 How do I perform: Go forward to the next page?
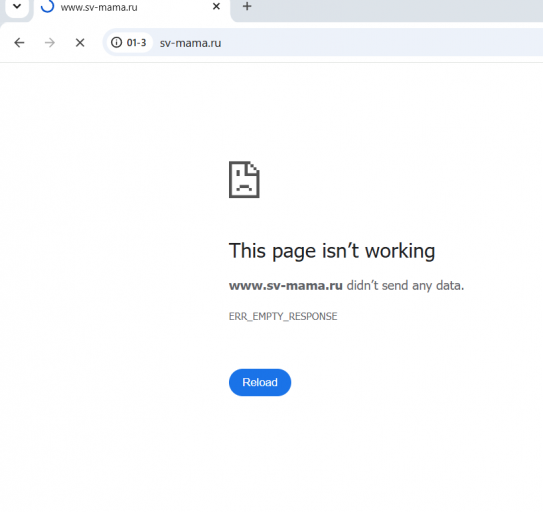pyautogui.click(x=50, y=43)
